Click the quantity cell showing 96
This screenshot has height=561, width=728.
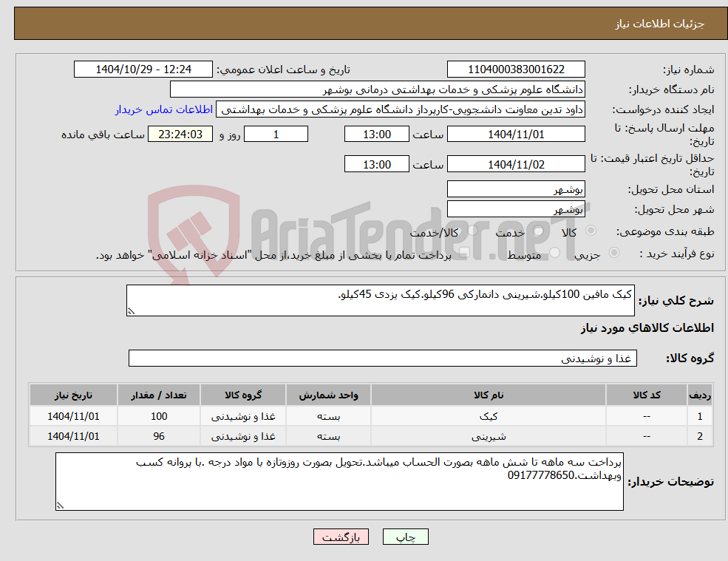click(x=159, y=436)
